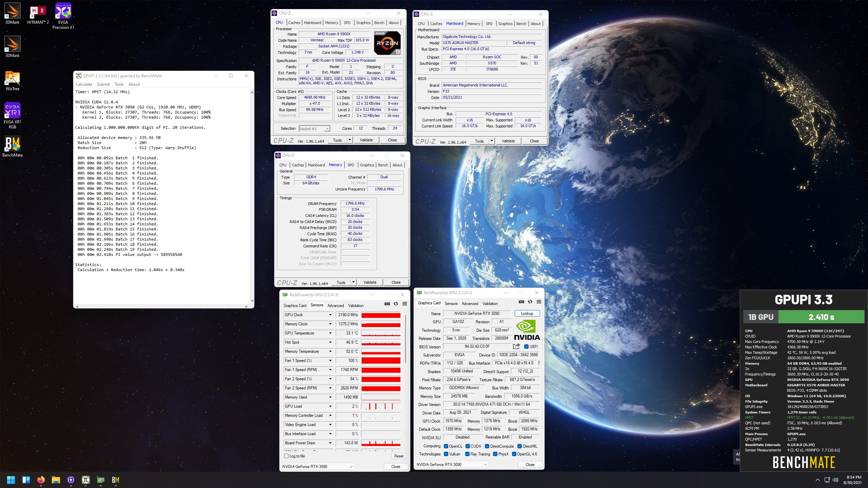Open the Submit menu in GPUPI
Screen dimensions: 868x488
pyautogui.click(x=103, y=84)
